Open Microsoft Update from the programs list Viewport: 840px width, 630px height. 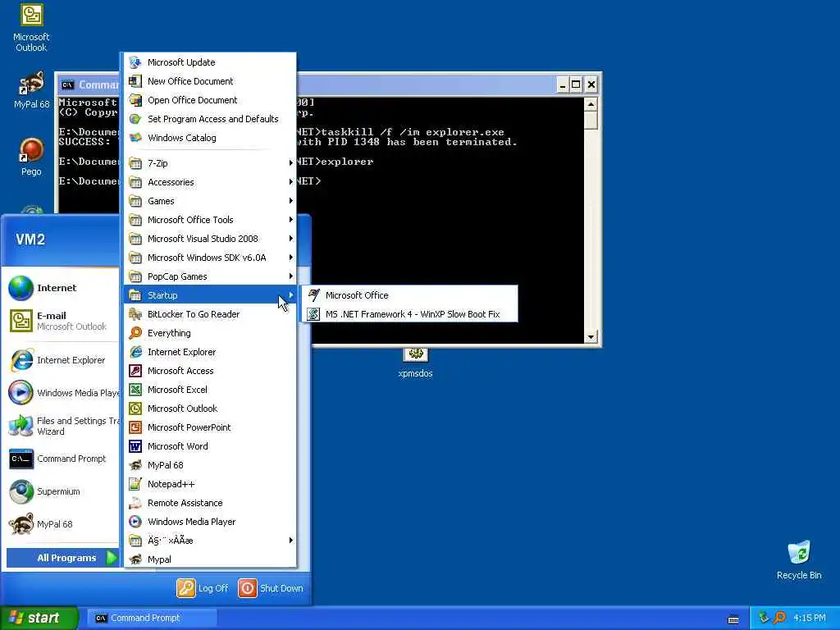tap(210, 62)
